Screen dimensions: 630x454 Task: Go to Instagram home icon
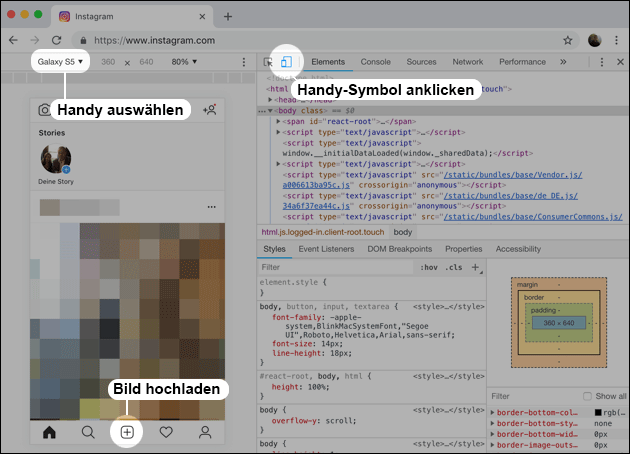coord(49,432)
